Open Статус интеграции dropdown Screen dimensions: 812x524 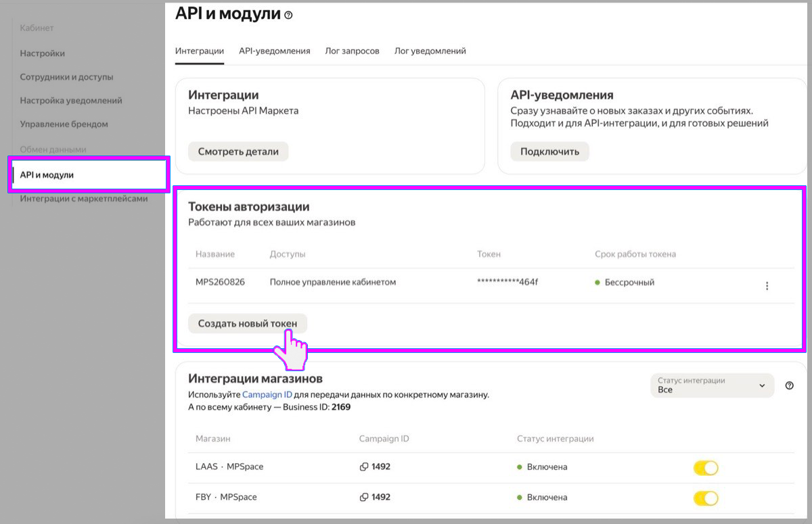point(712,385)
